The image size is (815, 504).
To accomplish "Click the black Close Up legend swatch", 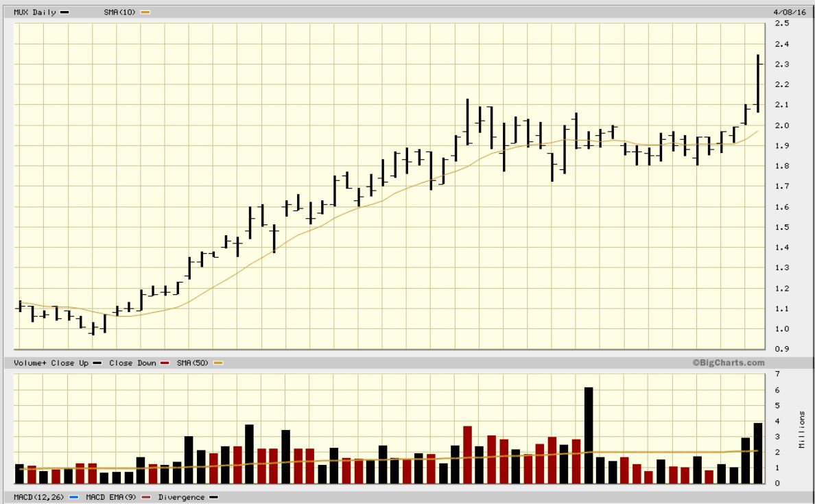I will pos(97,363).
